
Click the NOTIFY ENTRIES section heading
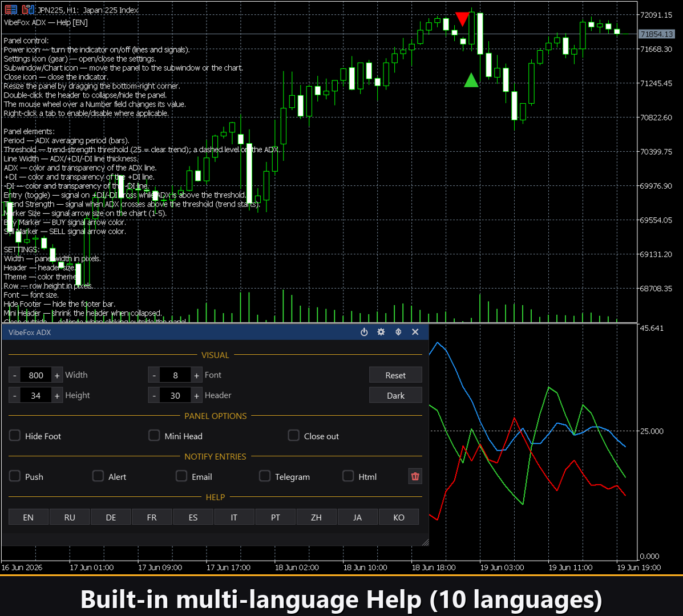point(215,456)
